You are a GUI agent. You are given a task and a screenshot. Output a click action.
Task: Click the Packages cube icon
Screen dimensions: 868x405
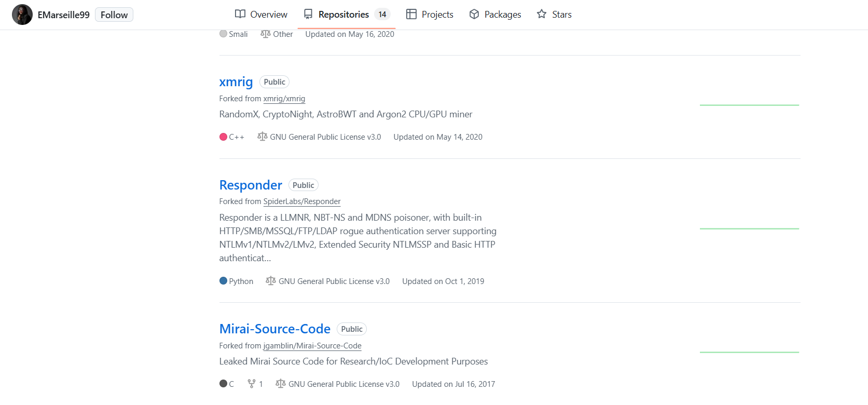coord(474,14)
